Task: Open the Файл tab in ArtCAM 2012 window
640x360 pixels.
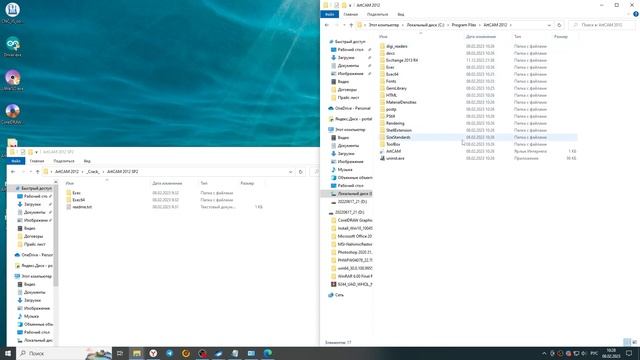Action: 329,14
